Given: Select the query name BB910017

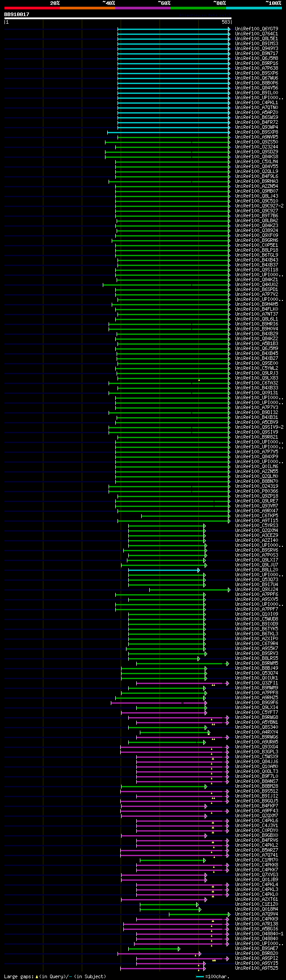Looking at the screenshot, I should click(17, 14).
